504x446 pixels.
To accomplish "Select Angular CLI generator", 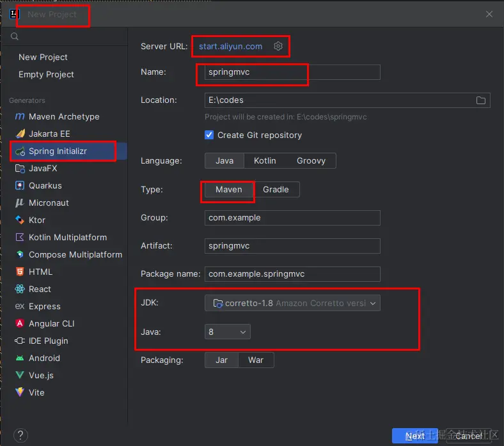I will click(x=52, y=323).
